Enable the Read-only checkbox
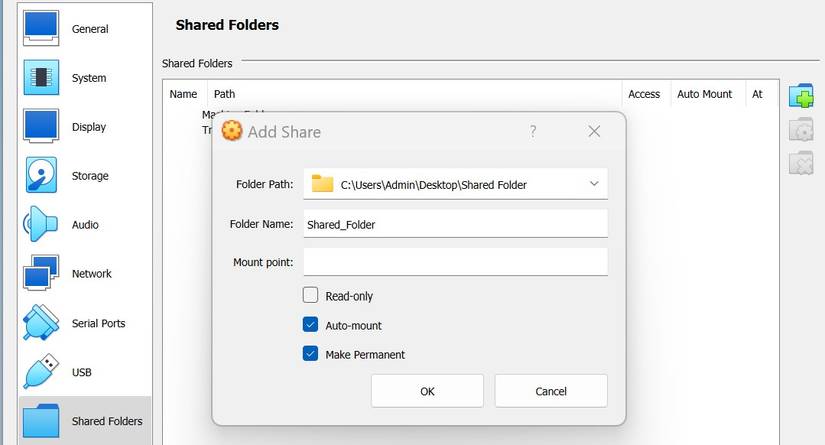Screen dimensions: 825x445 click(x=311, y=296)
